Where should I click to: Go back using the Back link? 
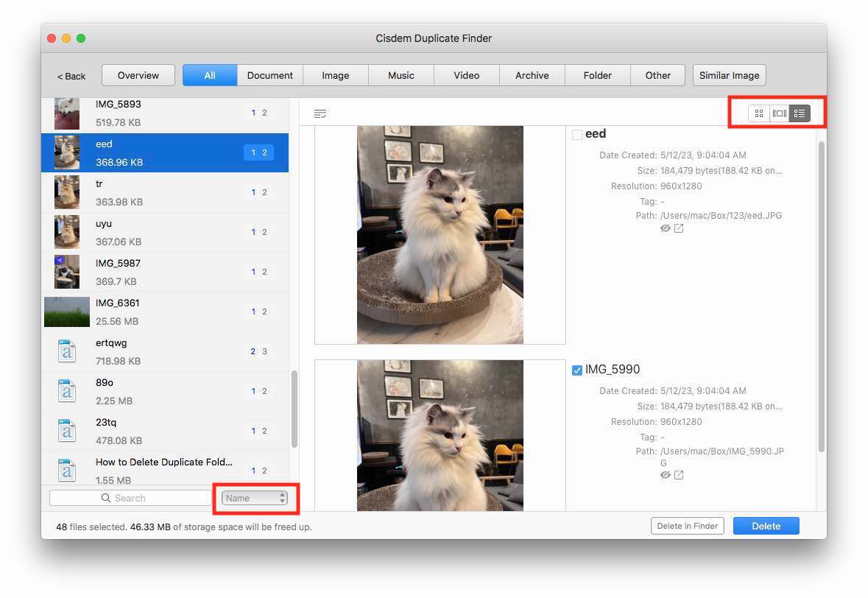71,76
